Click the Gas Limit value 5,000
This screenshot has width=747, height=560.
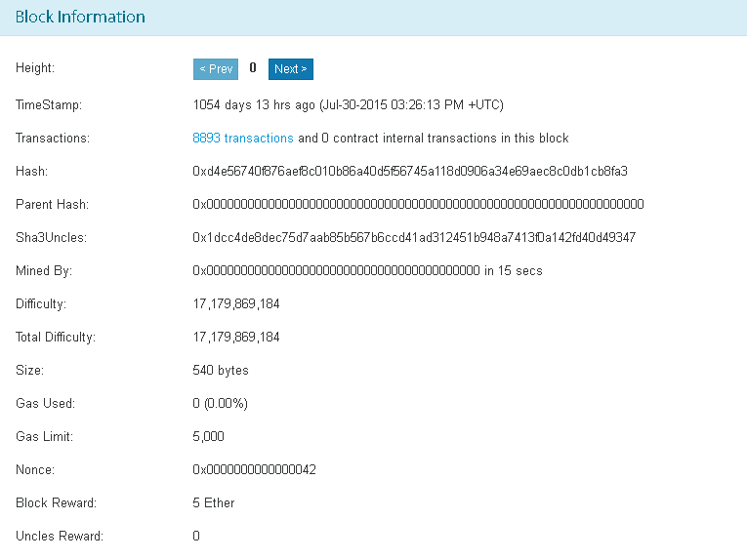point(209,437)
